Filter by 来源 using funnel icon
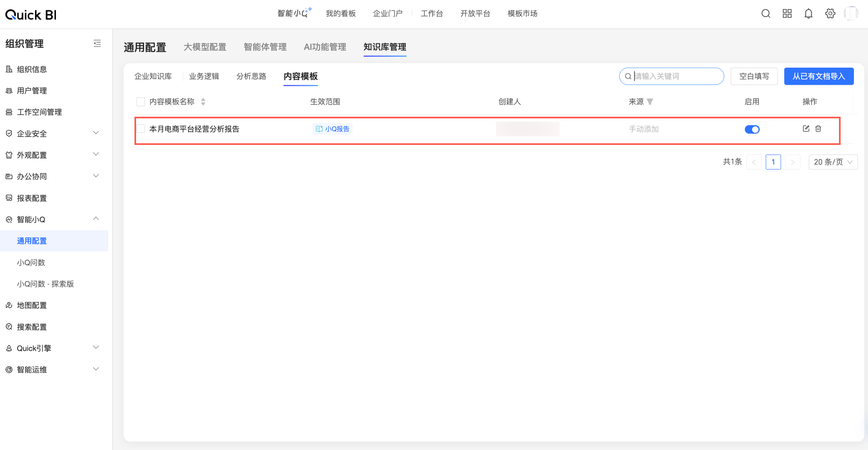The width and height of the screenshot is (868, 450). point(650,101)
